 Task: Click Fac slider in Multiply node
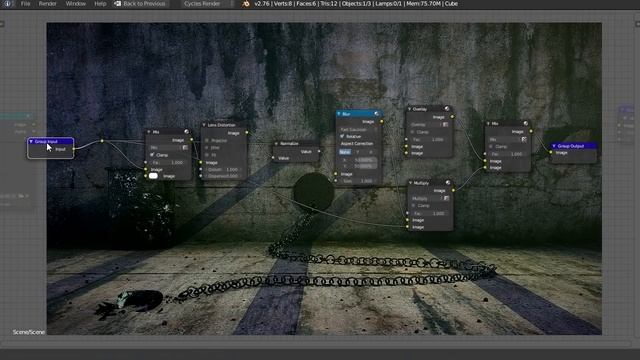(x=430, y=213)
